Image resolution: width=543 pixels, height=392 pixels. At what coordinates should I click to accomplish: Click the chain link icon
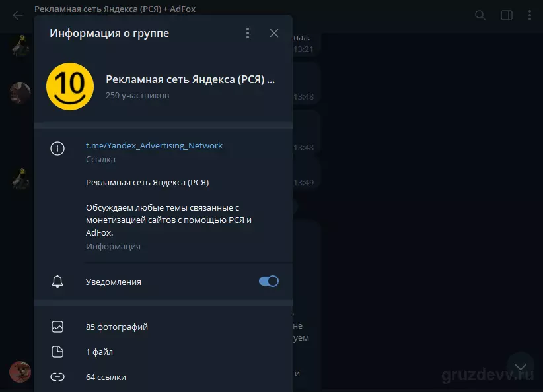click(57, 377)
